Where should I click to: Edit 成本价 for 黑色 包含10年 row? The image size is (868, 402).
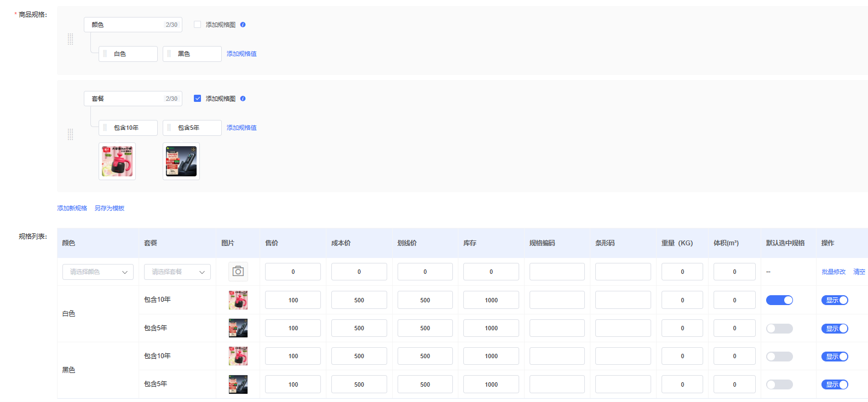tap(359, 356)
